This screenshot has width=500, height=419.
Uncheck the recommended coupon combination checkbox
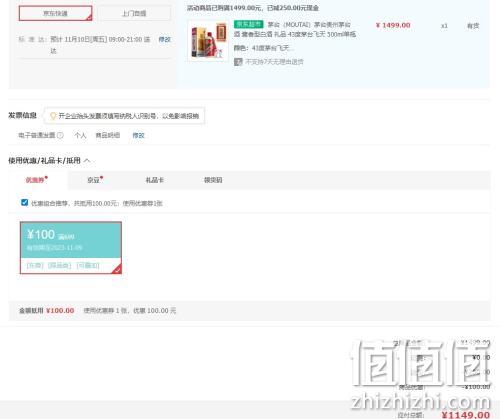point(25,202)
